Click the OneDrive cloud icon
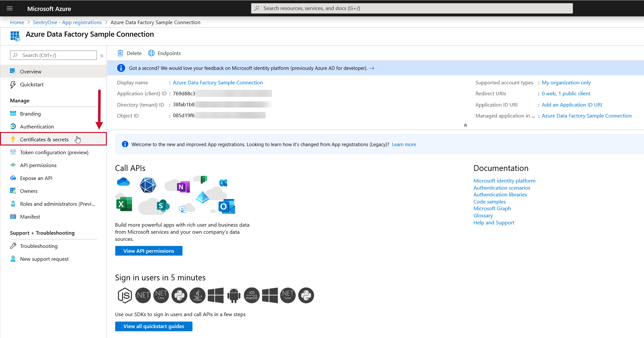The height and width of the screenshot is (338, 644). tap(123, 182)
